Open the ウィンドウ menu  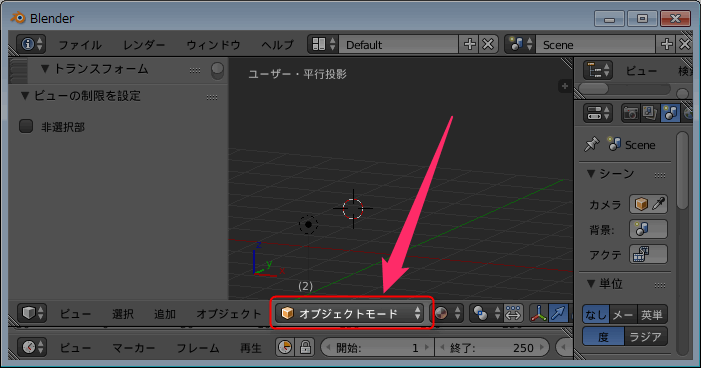(x=213, y=45)
